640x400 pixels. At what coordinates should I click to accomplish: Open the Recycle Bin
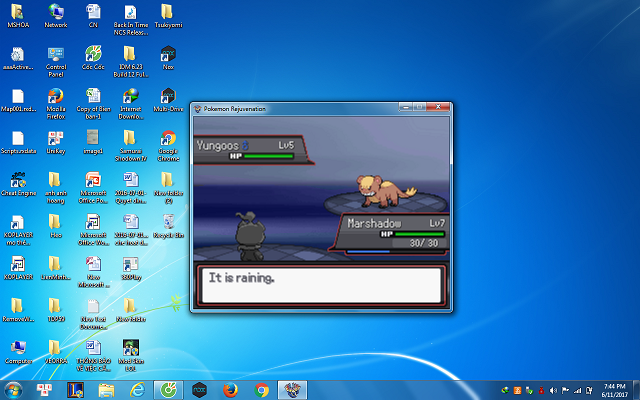[x=168, y=227]
